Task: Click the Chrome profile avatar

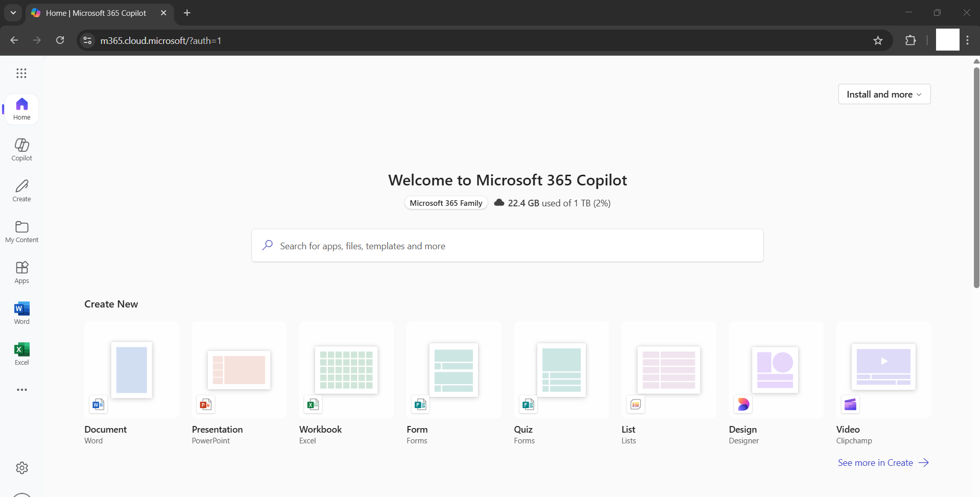Action: tap(947, 40)
